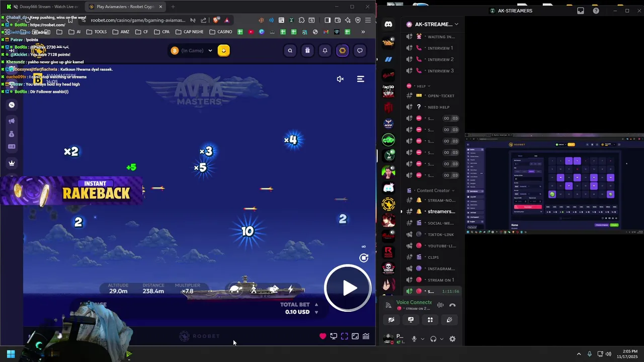This screenshot has width=644, height=362.
Task: Share your screen in Discord
Action: (x=411, y=320)
